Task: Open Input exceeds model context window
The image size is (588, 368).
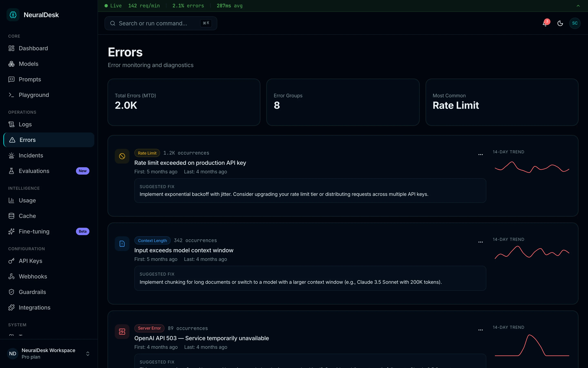Action: tap(184, 250)
